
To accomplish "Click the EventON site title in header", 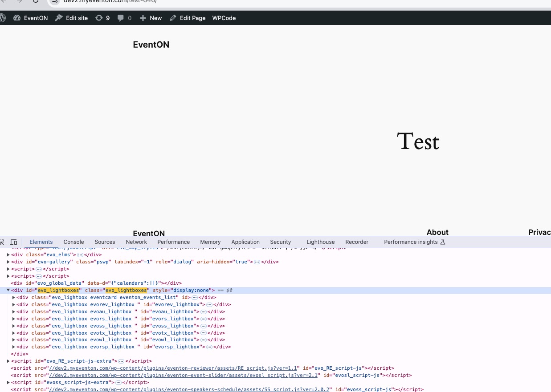I will (x=151, y=44).
